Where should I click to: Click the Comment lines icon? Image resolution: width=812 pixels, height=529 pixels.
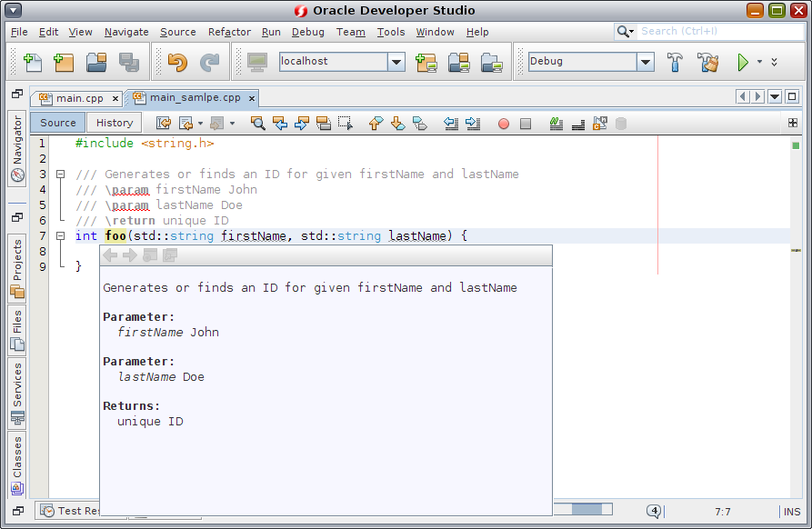(556, 124)
